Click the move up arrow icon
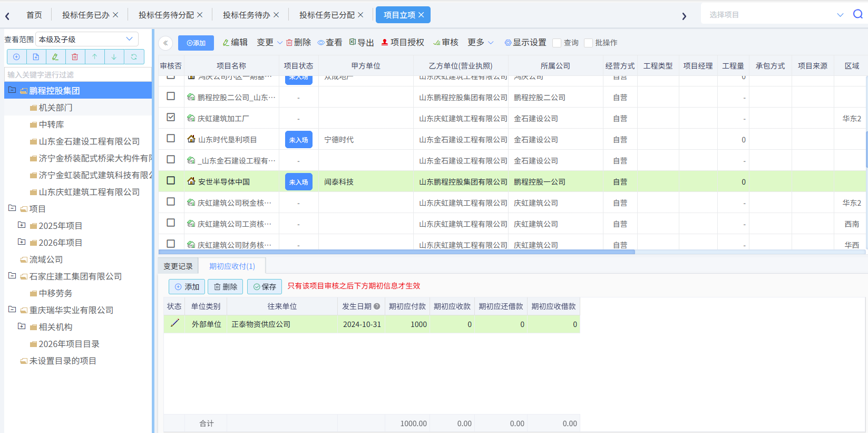The height and width of the screenshot is (433, 868). click(x=94, y=57)
